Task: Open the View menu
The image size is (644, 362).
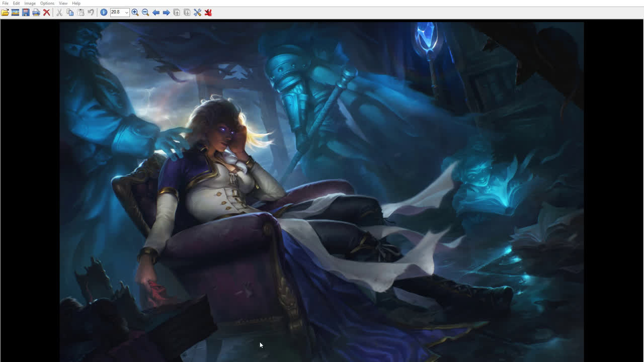Action: 63,3
